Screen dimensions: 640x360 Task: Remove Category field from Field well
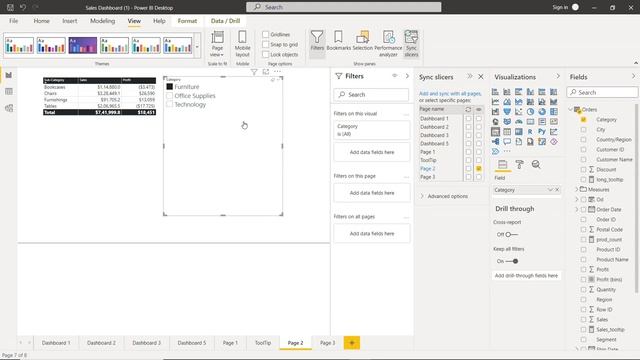click(557, 190)
